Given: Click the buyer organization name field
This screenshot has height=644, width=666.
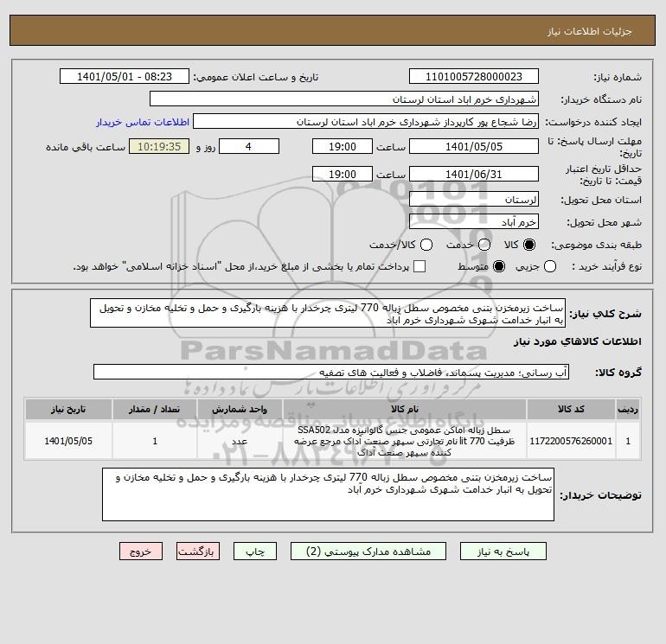Looking at the screenshot, I should 344,99.
